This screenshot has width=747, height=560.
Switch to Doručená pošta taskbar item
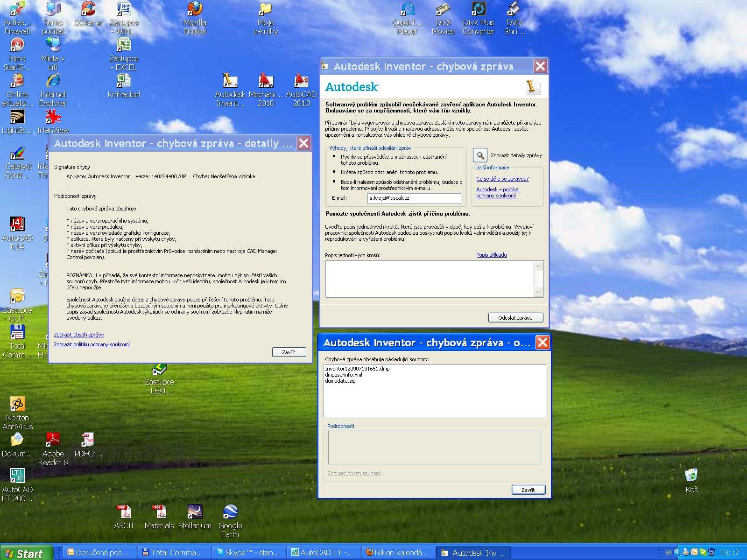click(100, 553)
